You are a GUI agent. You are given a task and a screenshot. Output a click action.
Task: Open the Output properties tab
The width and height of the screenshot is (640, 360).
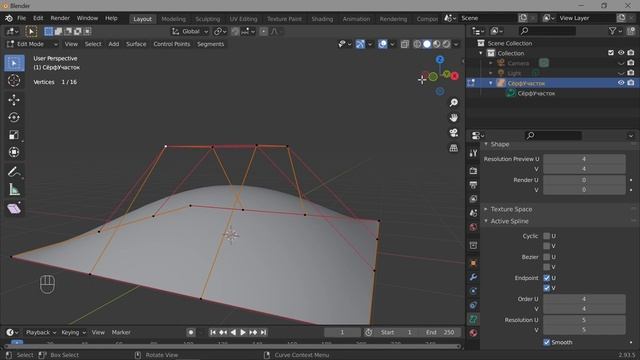[x=473, y=185]
